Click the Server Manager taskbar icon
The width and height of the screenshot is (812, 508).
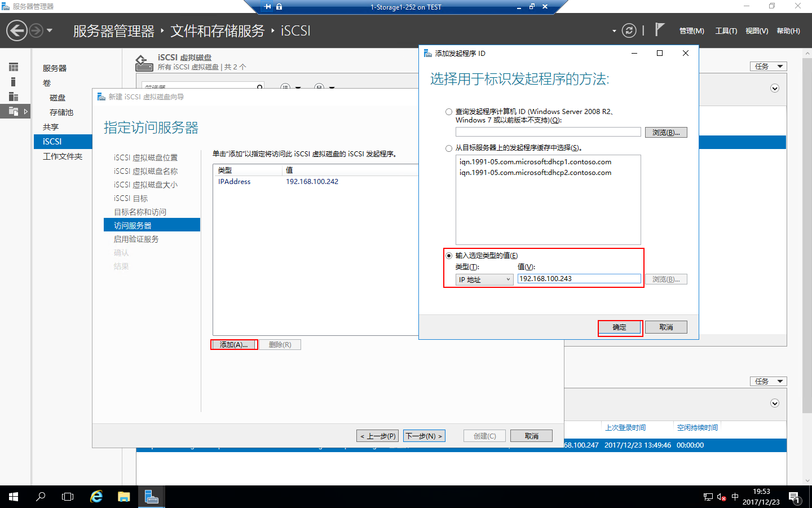pyautogui.click(x=151, y=497)
